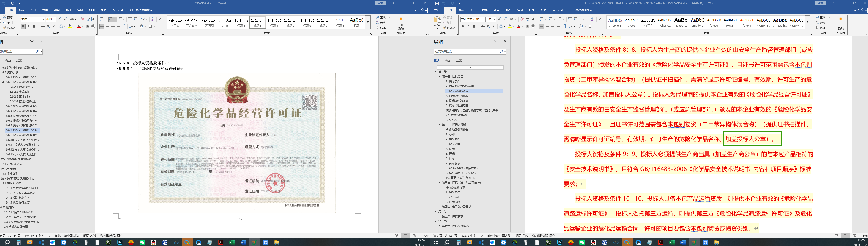This screenshot has height=246, width=868.
Task: Click the Save icon in the 招标文件 window
Action: [437, 3]
